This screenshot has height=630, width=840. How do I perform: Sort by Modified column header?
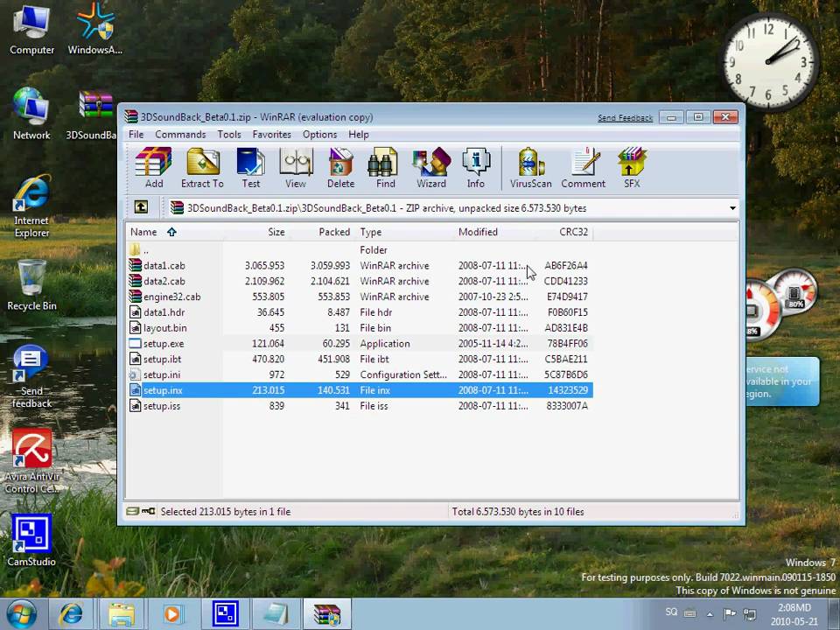493,232
